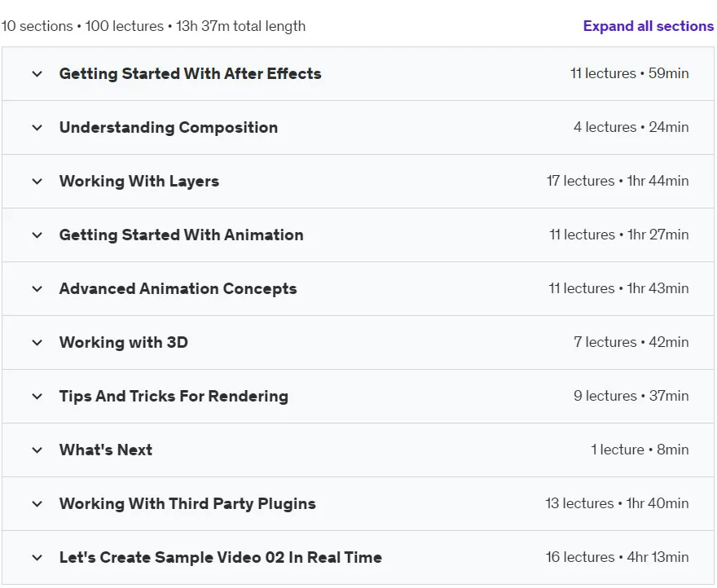This screenshot has width=717, height=588.
Task: Select Tips And Tricks For Rendering title
Action: tap(174, 396)
